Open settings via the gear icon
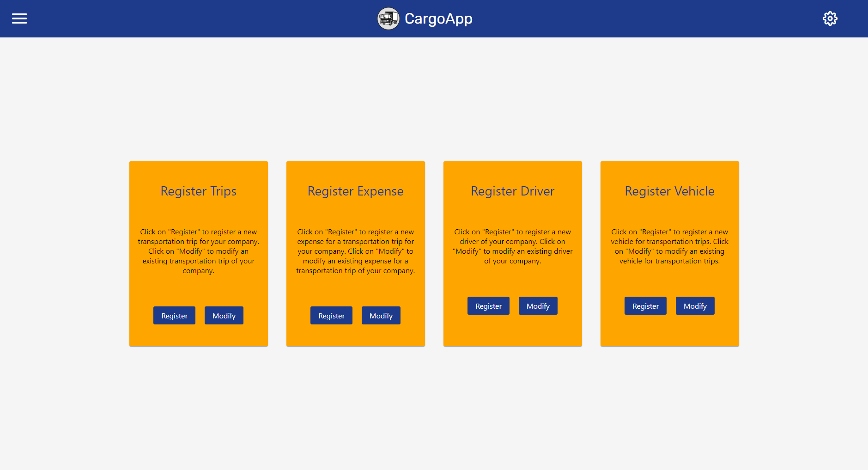868x470 pixels. click(x=830, y=18)
